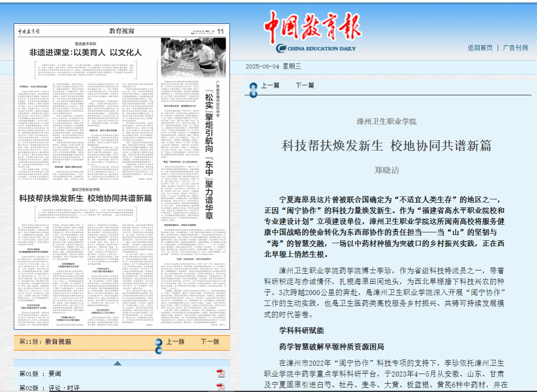537x392 pixels.
Task: Click the up arrow icon beside 上一版
Action: click(x=159, y=342)
